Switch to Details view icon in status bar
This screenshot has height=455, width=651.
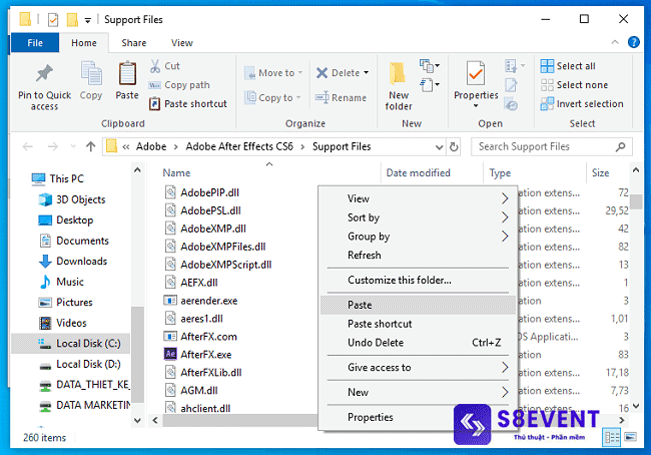[x=612, y=437]
